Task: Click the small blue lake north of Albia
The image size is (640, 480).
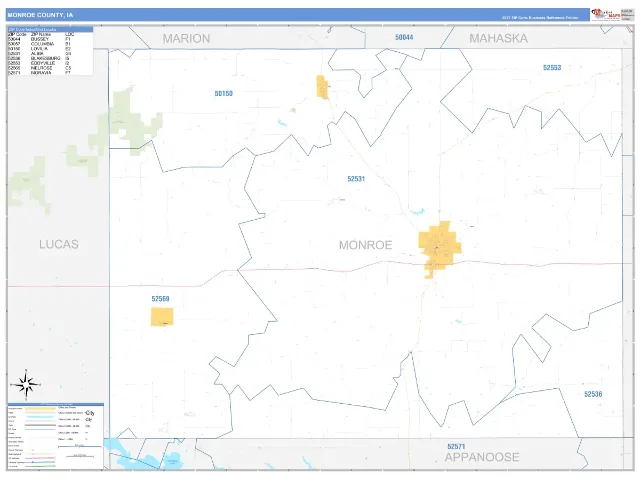Action: [418, 211]
